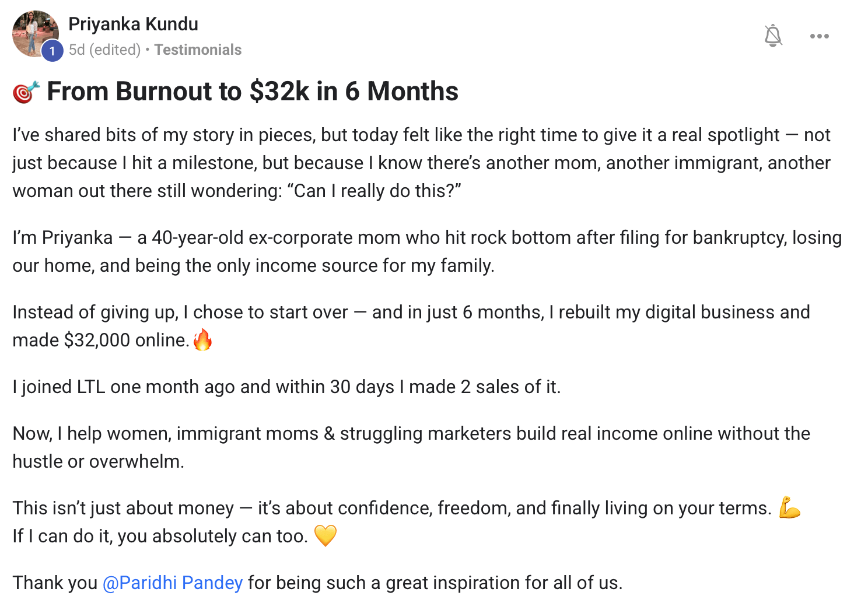Go to the Testimonials category

coord(198,50)
